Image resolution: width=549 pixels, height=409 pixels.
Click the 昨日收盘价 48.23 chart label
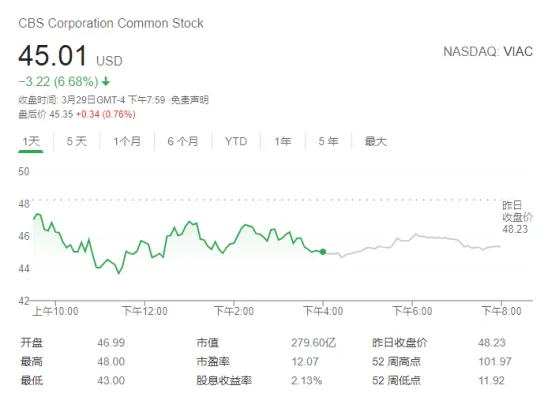[517, 217]
